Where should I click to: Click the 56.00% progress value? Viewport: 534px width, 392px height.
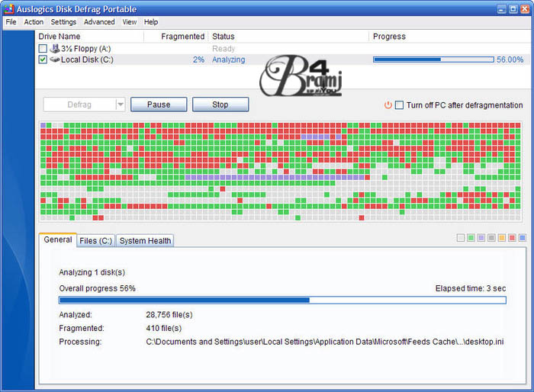510,59
